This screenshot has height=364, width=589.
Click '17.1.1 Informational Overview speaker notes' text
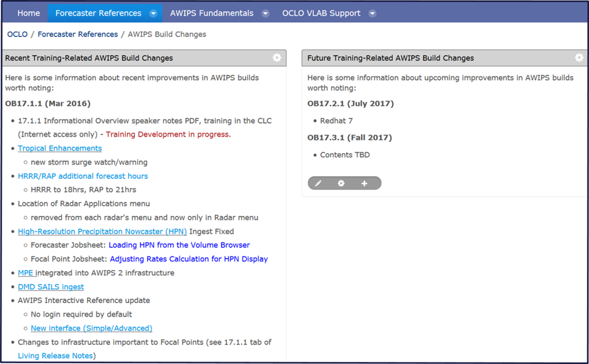[x=100, y=121]
